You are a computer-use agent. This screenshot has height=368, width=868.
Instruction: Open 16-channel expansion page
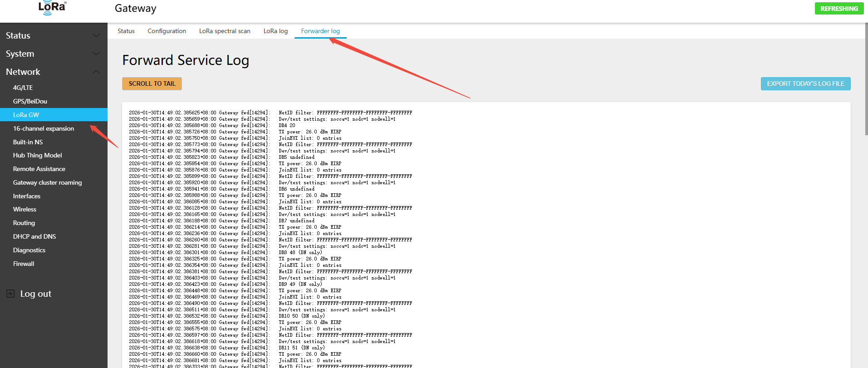pos(44,128)
